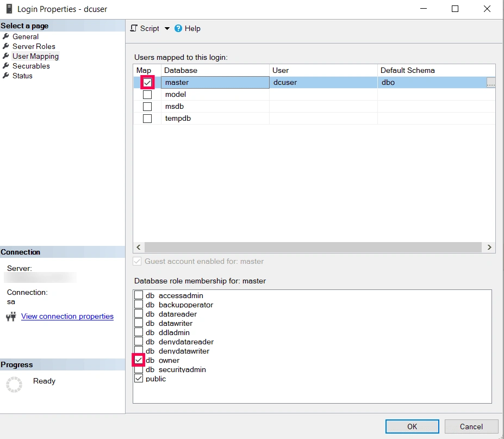The image size is (504, 439).
Task: Click the right scroll arrow of database list
Action: tap(489, 247)
